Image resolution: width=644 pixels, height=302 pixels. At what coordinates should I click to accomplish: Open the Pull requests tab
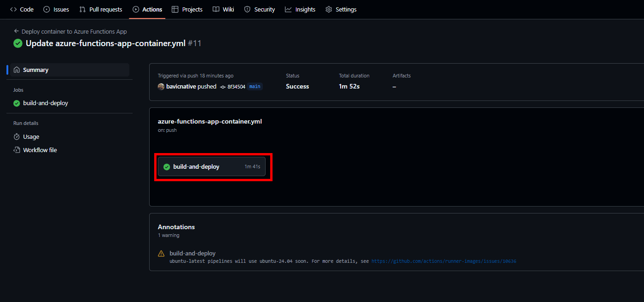click(101, 9)
